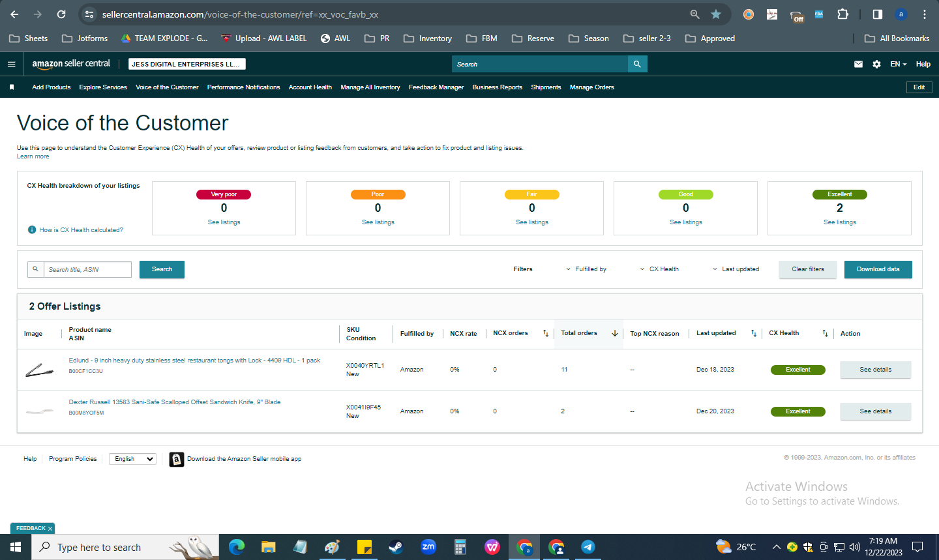The height and width of the screenshot is (560, 939).
Task: Sort by Total orders arrow
Action: point(614,333)
